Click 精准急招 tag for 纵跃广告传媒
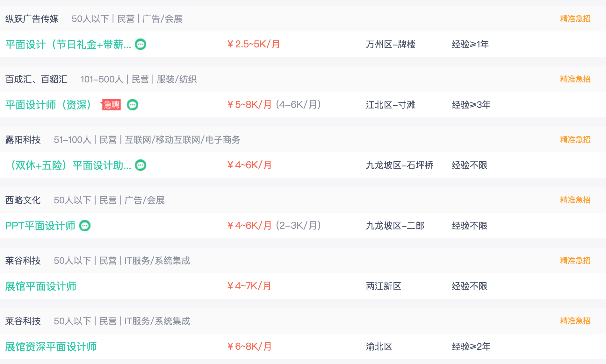Image resolution: width=606 pixels, height=364 pixels. tap(575, 19)
